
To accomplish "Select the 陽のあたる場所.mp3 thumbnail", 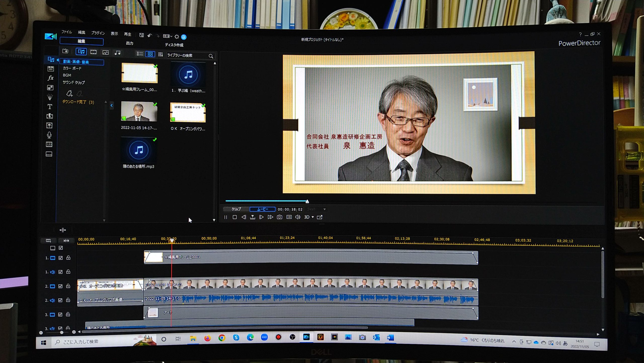I will coord(139,150).
